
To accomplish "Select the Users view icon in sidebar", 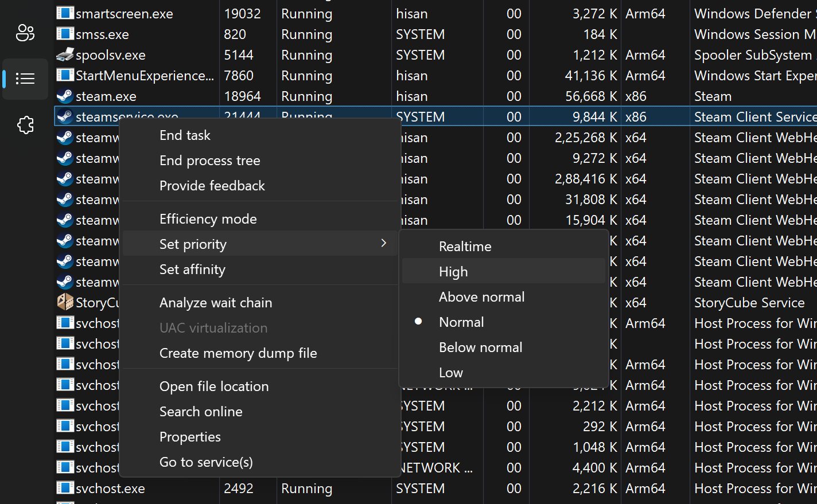I will (x=25, y=33).
